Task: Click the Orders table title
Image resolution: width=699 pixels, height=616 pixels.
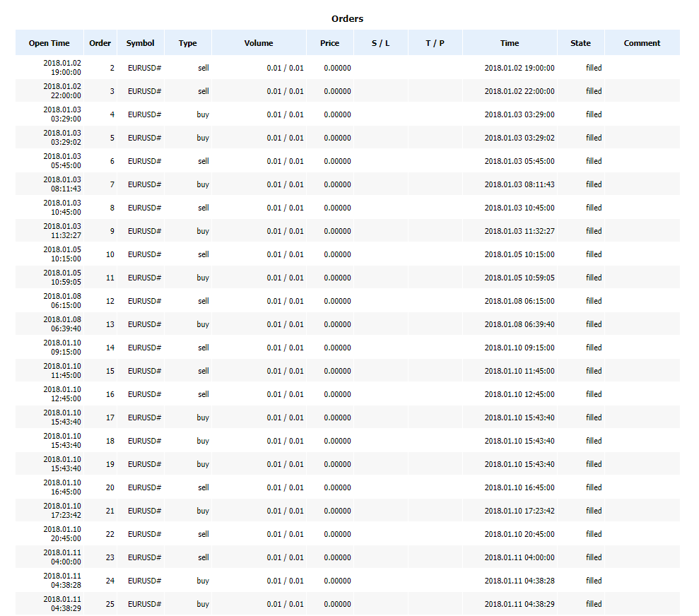Action: pyautogui.click(x=347, y=18)
